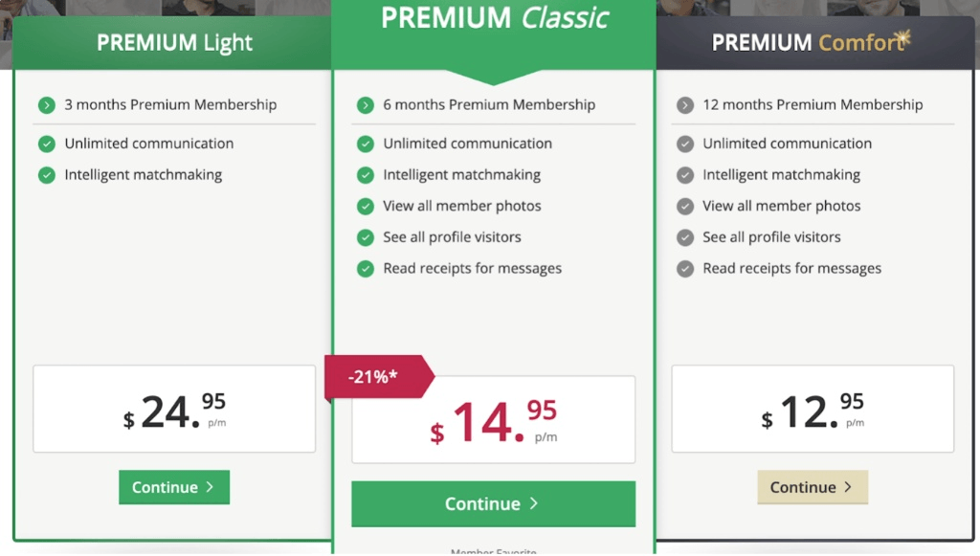The image size is (980, 556).
Task: Click the -21% discount badge
Action: pos(373,377)
